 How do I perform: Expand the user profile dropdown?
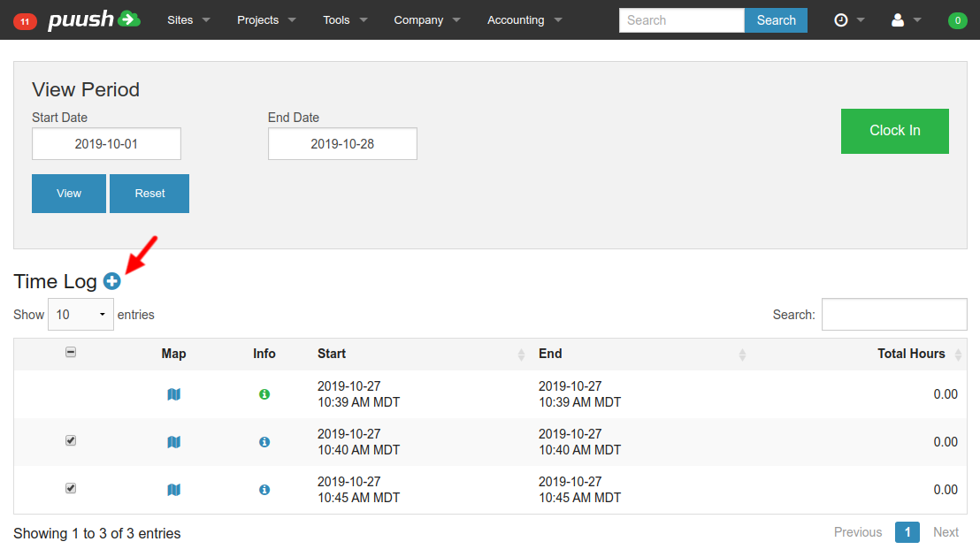pyautogui.click(x=906, y=20)
